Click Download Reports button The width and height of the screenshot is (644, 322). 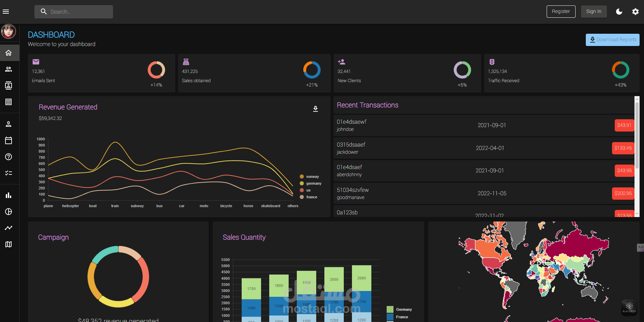point(612,40)
